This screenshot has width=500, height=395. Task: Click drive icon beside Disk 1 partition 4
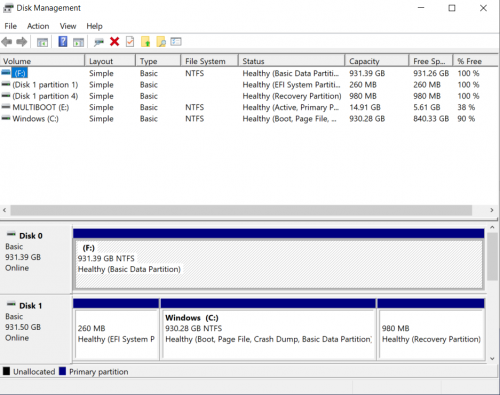(6, 96)
